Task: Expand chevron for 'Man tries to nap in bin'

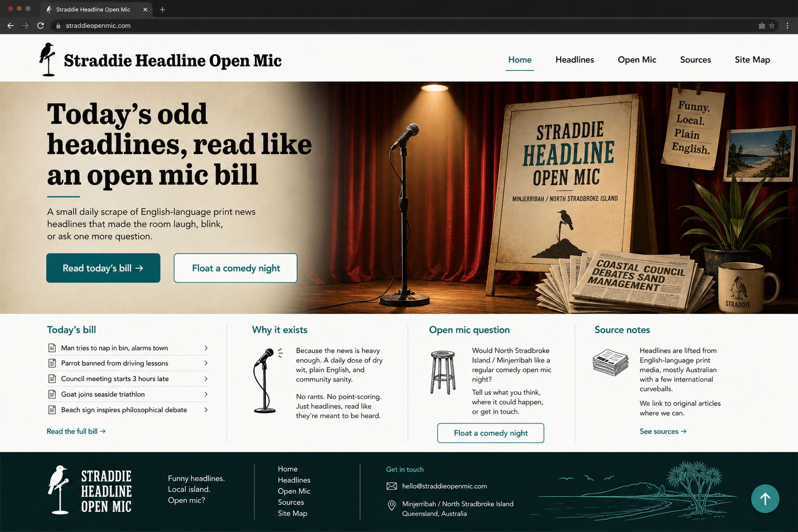Action: 206,348
